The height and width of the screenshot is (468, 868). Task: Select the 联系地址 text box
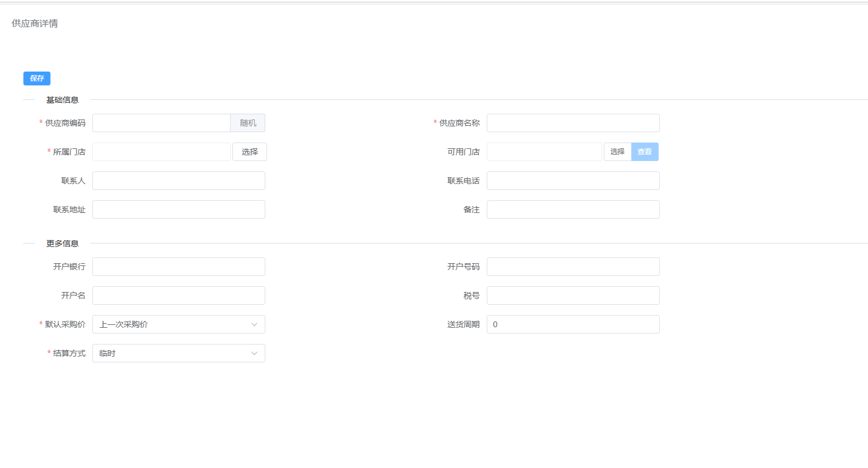(x=179, y=209)
